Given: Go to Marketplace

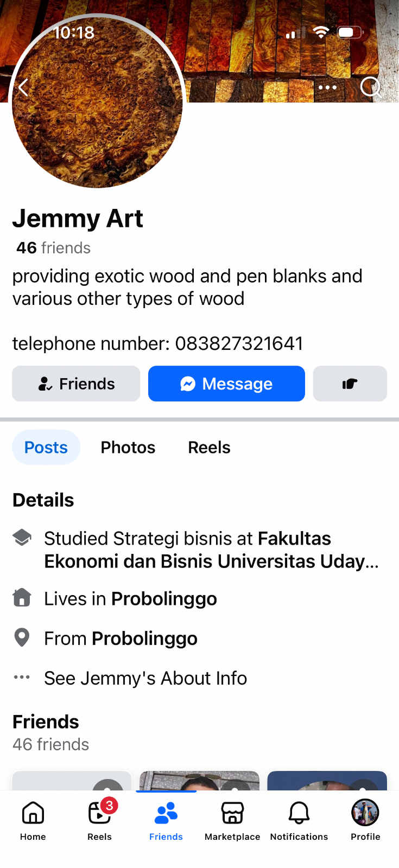Looking at the screenshot, I should (x=232, y=819).
